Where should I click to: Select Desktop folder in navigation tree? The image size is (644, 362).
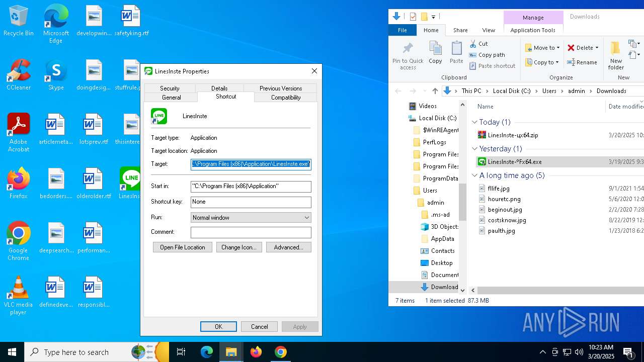coord(442,263)
